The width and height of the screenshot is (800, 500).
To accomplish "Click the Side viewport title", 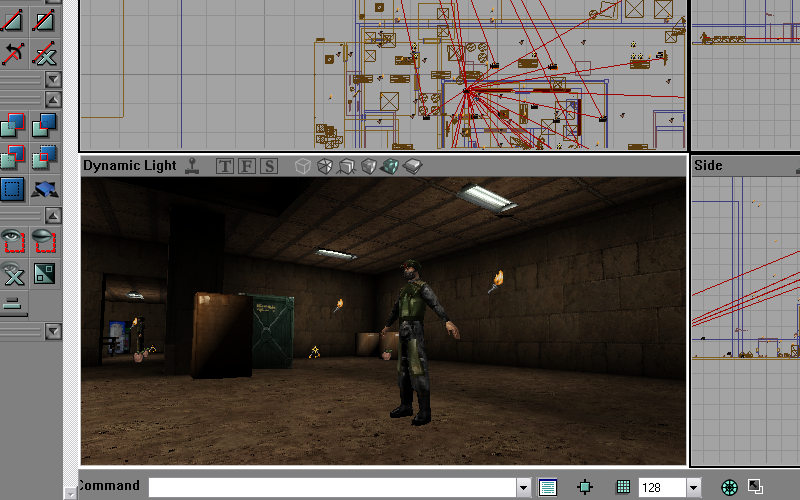I will [x=708, y=165].
